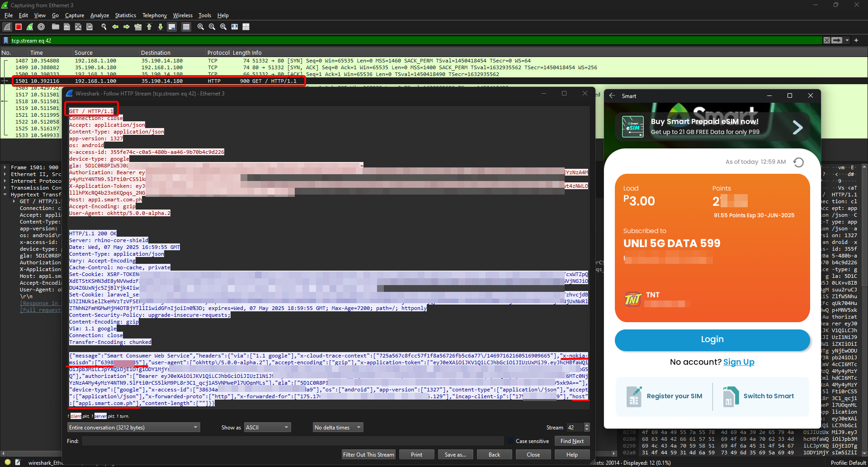Open the File menu
The width and height of the screenshot is (868, 467).
(x=9, y=15)
